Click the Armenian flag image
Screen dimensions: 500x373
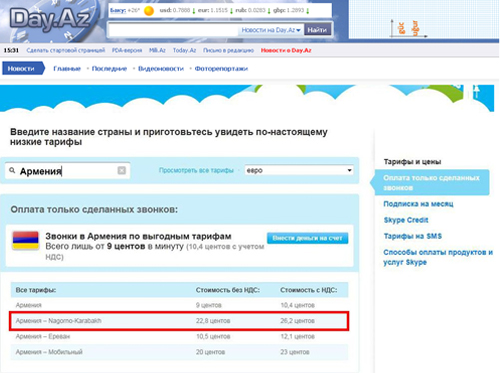point(26,241)
